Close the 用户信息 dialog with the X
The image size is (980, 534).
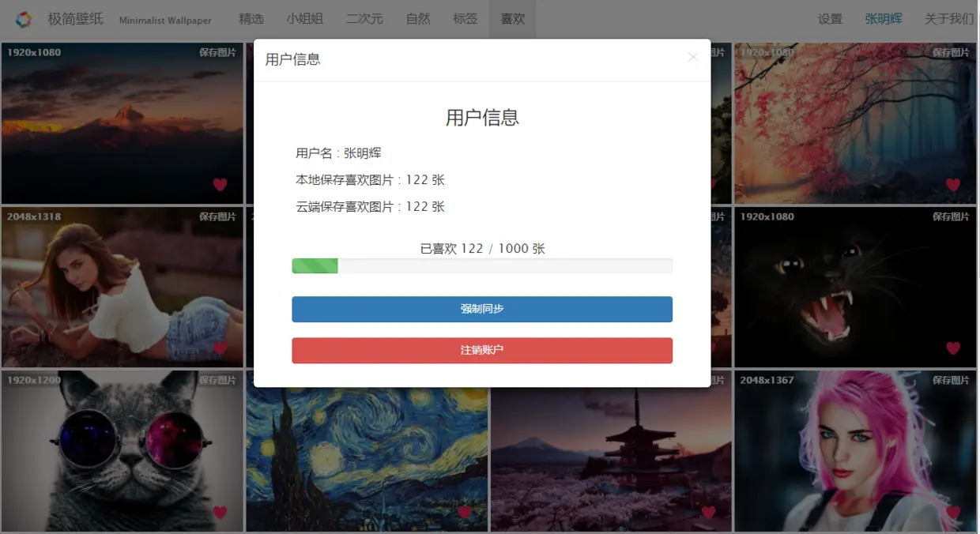(x=693, y=57)
